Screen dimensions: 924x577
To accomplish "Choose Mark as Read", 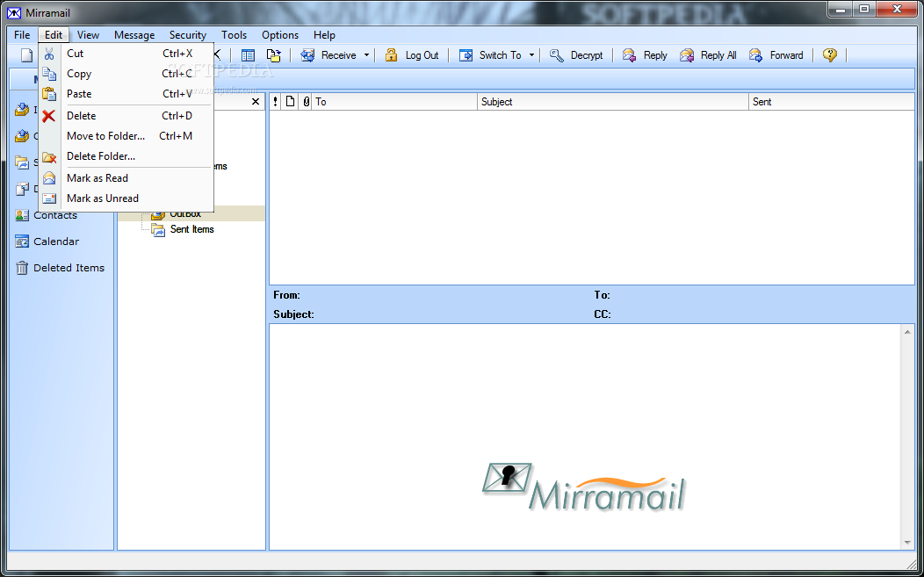I will pyautogui.click(x=126, y=178).
